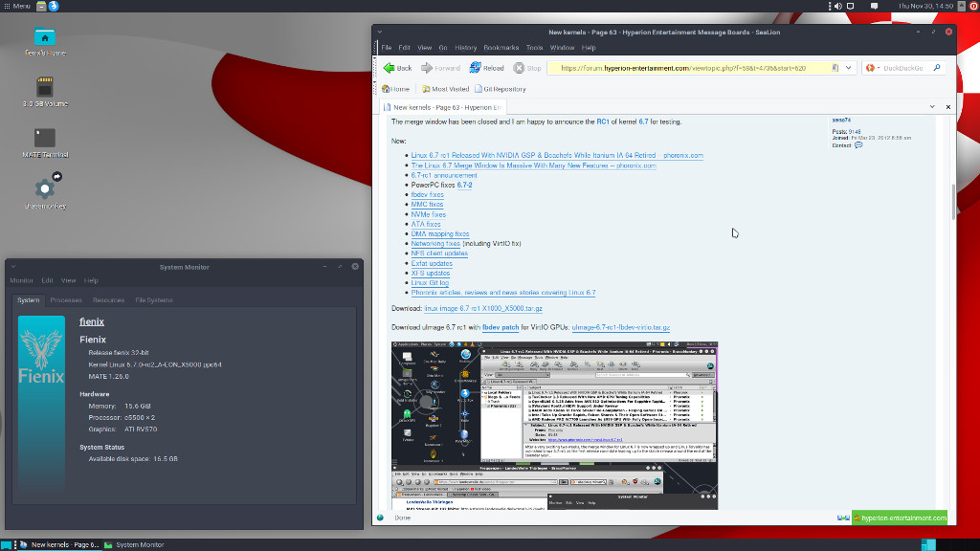980x551 pixels.
Task: Open the notifications speech-bubble tray icon
Action: (x=875, y=7)
